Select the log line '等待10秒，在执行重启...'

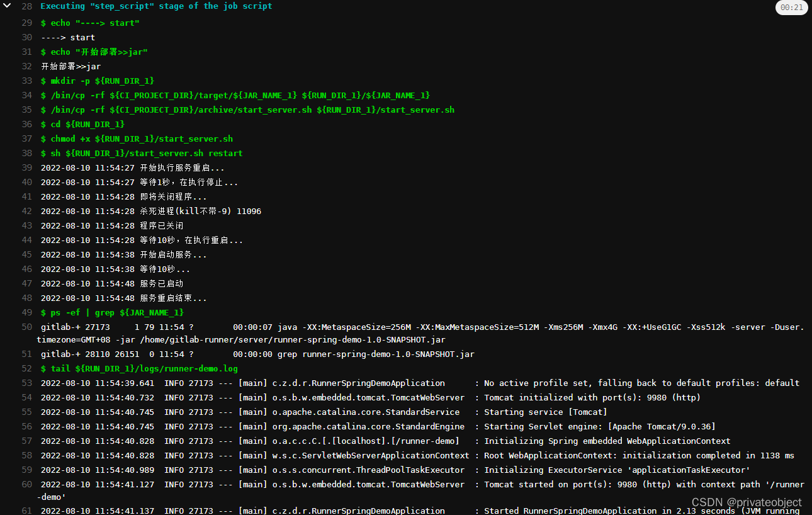click(x=142, y=240)
